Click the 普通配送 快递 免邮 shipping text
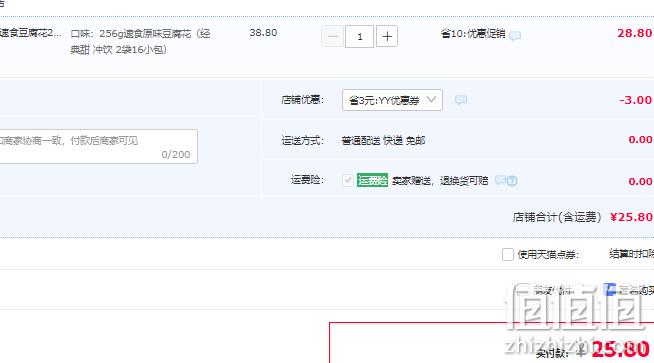 click(383, 141)
